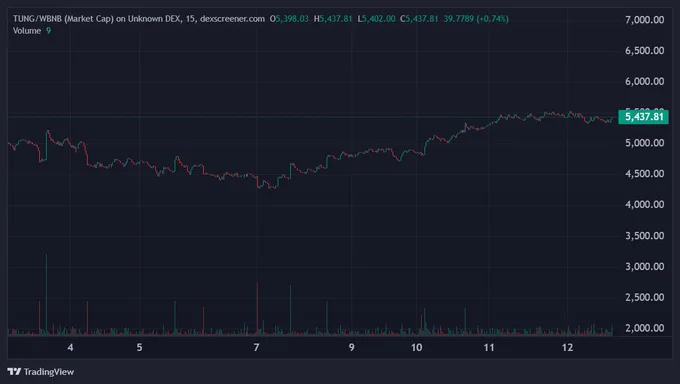Click the date marker 5 on time axis

coord(139,347)
